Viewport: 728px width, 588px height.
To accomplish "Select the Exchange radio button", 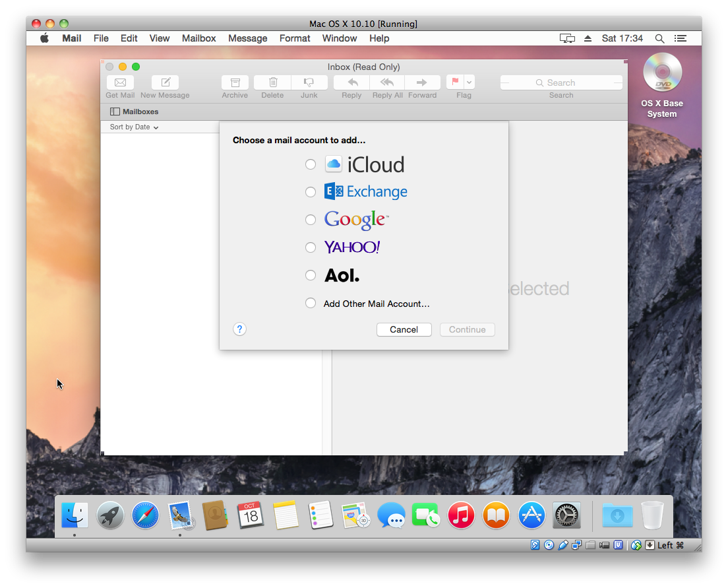I will [311, 192].
